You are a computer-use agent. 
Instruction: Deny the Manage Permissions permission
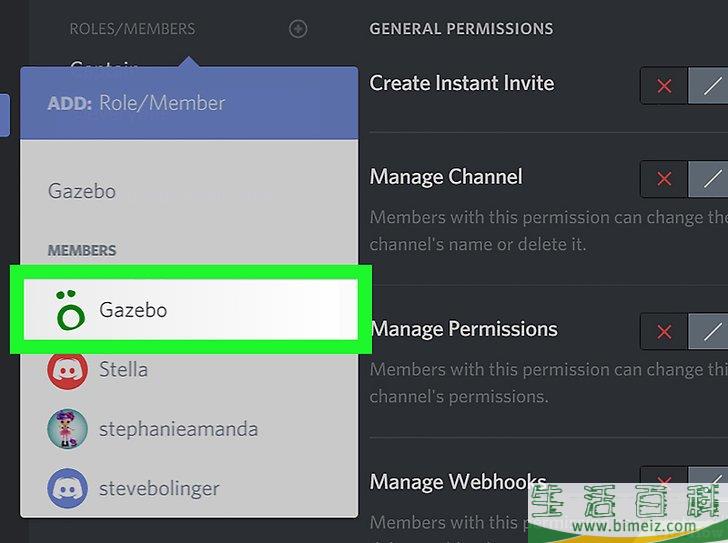tap(664, 331)
